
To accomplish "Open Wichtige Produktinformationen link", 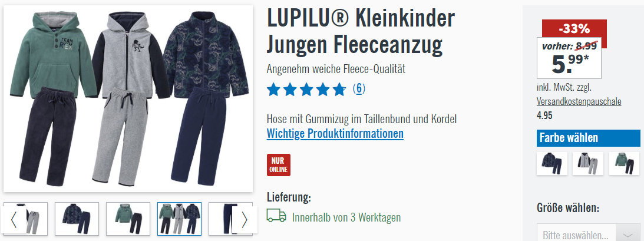I will pyautogui.click(x=335, y=134).
